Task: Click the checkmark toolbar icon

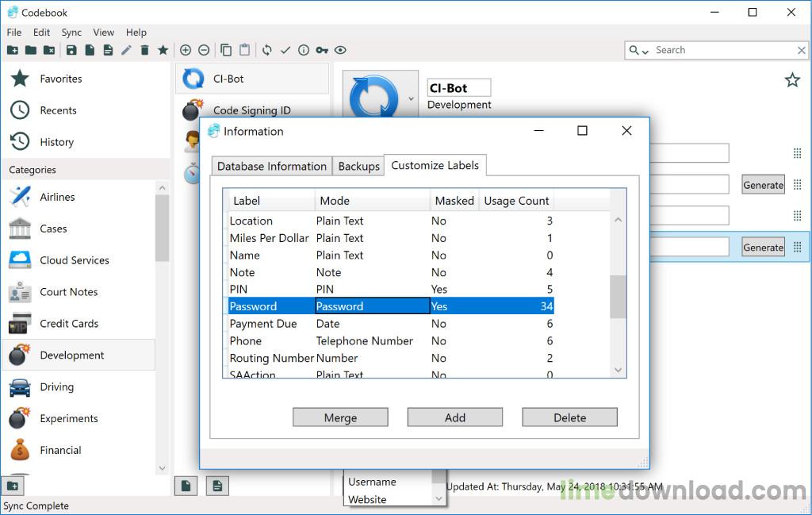Action: (x=285, y=50)
